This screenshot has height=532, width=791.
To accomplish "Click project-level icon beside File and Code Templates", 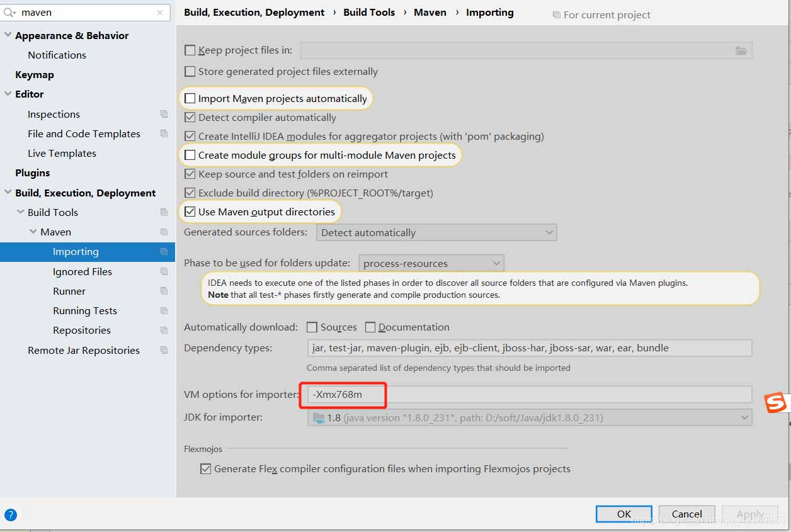I will (x=164, y=133).
